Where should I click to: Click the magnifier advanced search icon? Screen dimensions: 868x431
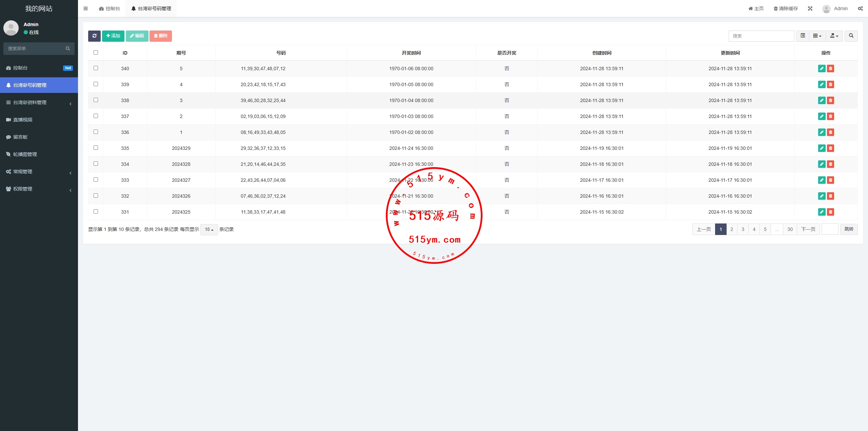coord(851,36)
